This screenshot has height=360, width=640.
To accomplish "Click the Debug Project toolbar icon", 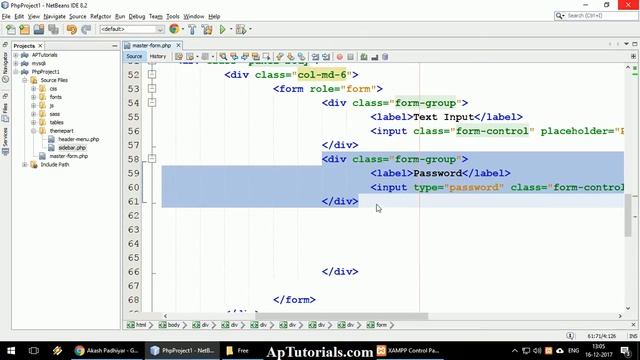I will point(241,29).
